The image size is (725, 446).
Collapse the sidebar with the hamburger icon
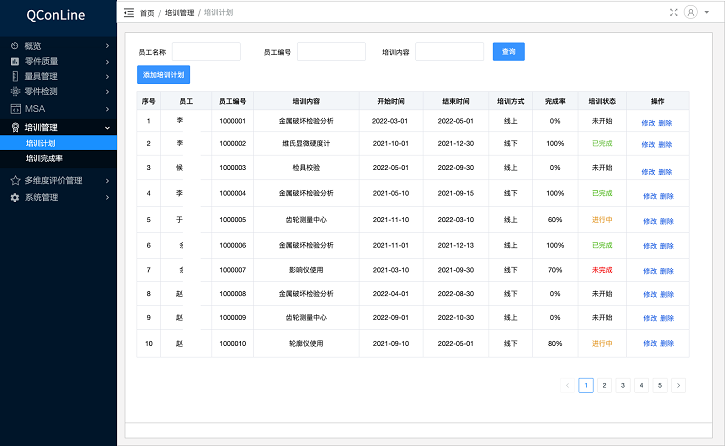click(x=129, y=13)
